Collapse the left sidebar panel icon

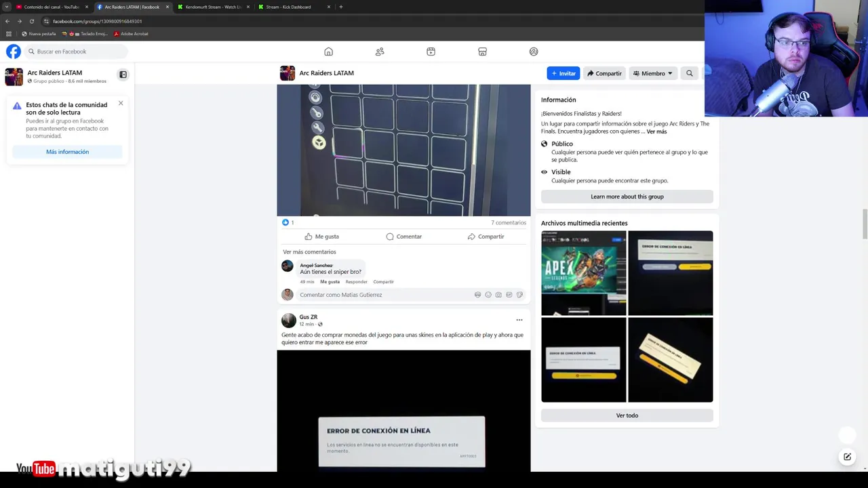123,75
